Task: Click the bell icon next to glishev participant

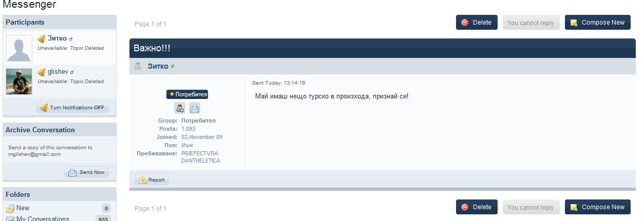Action: point(42,72)
